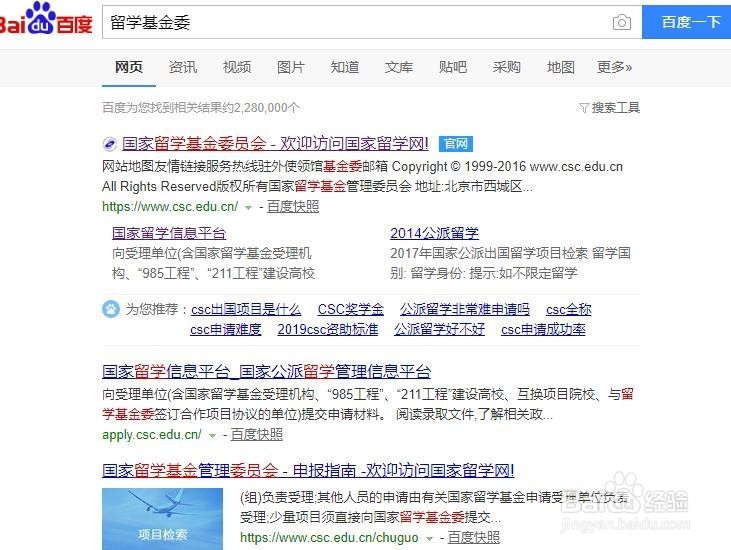Click the Baidu logo
The width and height of the screenshot is (731, 550).
(x=46, y=19)
